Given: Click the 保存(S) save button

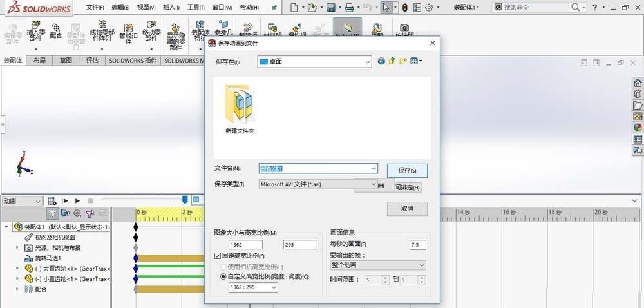Looking at the screenshot, I should (x=407, y=170).
